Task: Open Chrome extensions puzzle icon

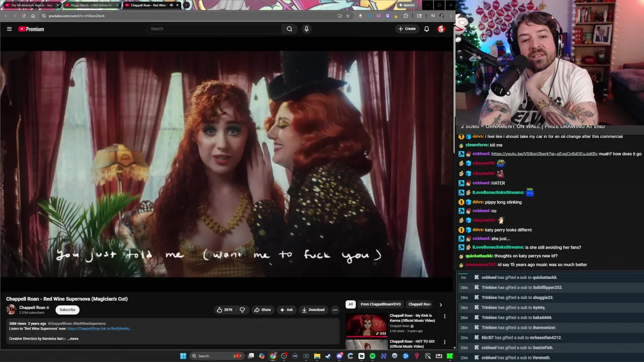Action: point(406,16)
